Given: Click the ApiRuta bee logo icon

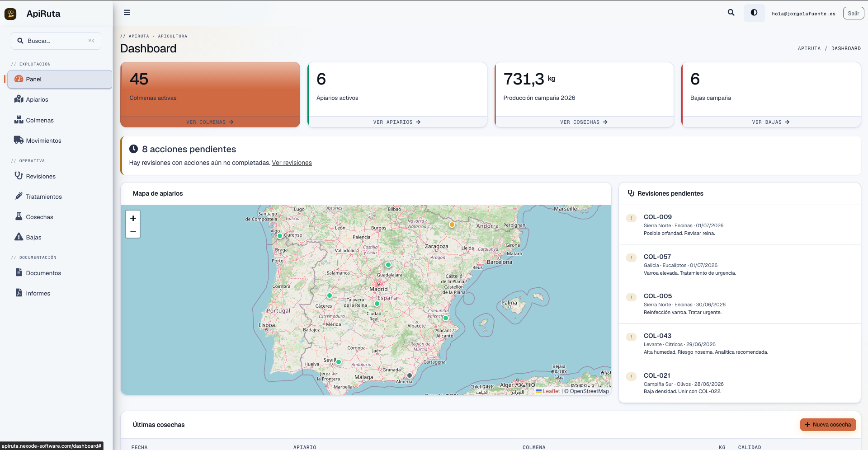Looking at the screenshot, I should [x=10, y=14].
